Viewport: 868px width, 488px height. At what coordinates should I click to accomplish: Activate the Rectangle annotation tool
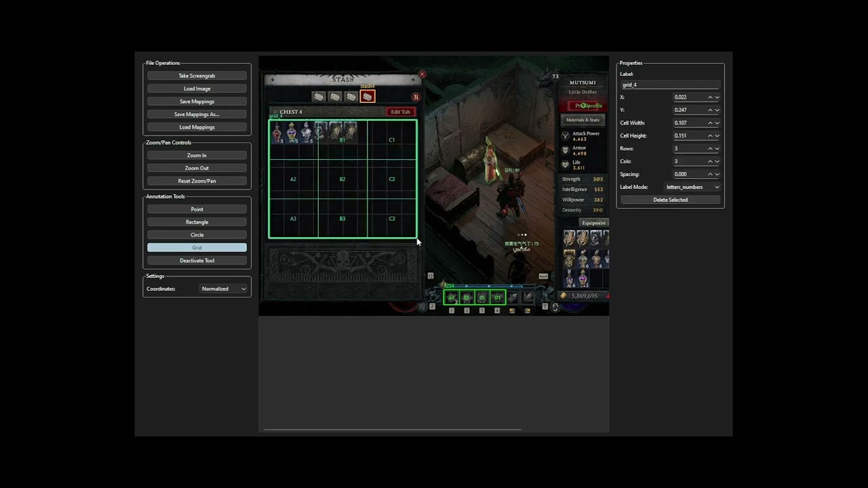click(x=197, y=222)
